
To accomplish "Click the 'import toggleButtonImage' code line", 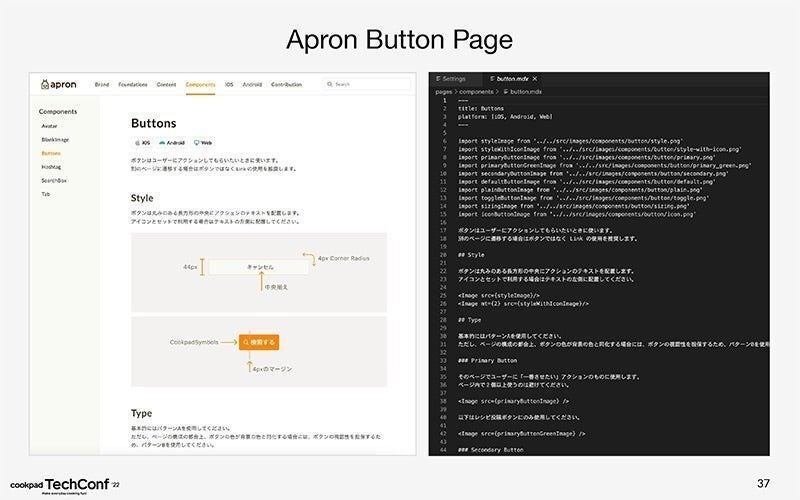I will point(583,198).
